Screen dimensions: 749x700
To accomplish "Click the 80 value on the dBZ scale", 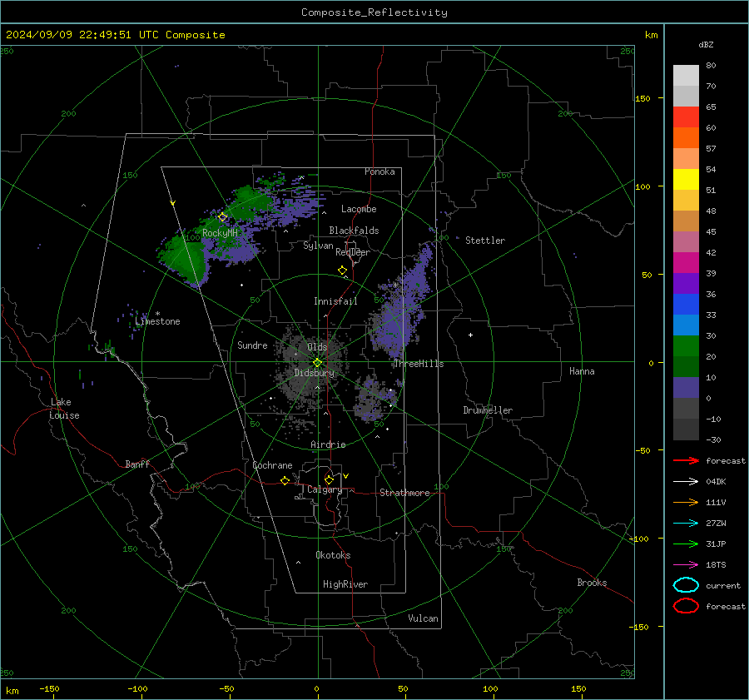I will click(x=711, y=66).
